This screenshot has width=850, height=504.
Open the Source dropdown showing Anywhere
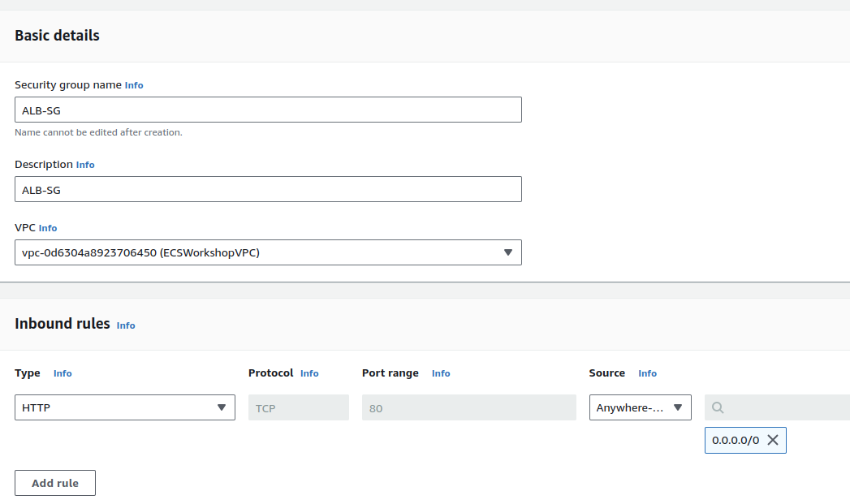(640, 407)
